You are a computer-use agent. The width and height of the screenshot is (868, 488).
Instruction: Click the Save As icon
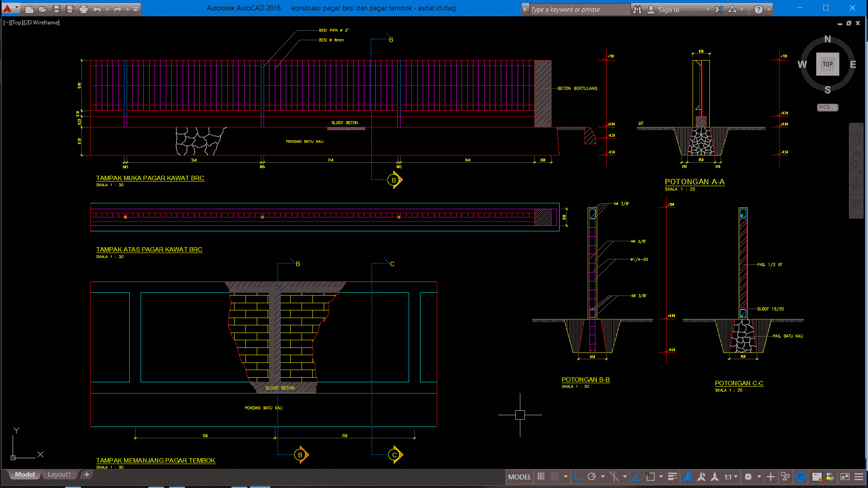(70, 9)
